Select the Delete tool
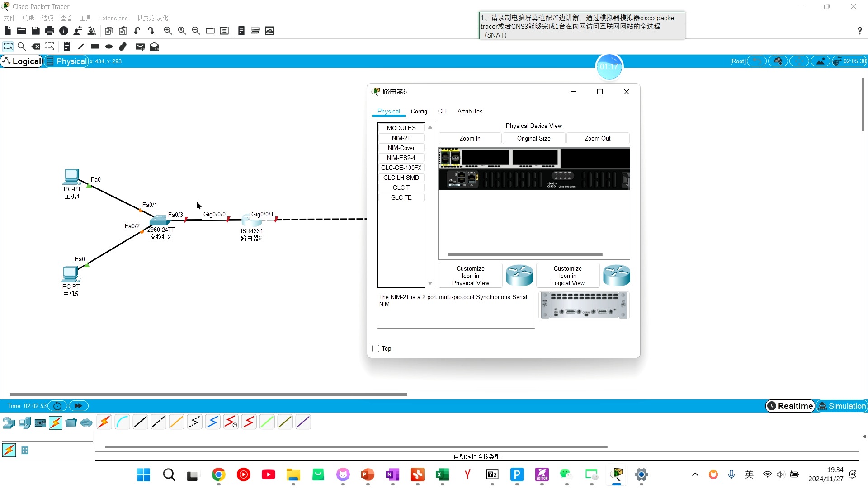The image size is (868, 488). pyautogui.click(x=36, y=47)
